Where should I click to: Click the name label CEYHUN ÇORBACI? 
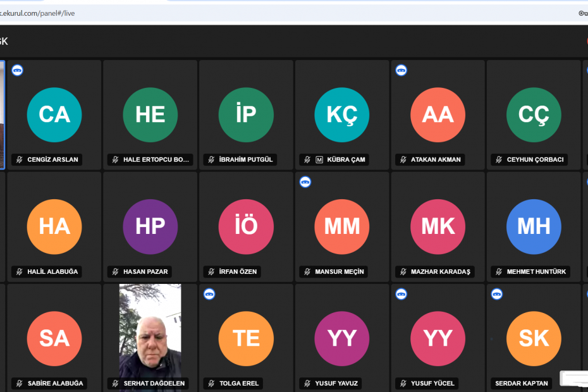(535, 160)
